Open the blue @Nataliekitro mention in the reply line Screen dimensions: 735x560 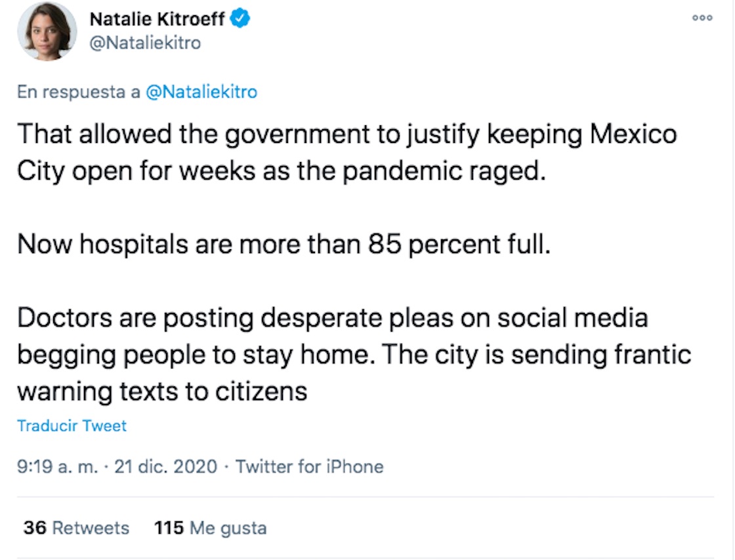(x=201, y=92)
